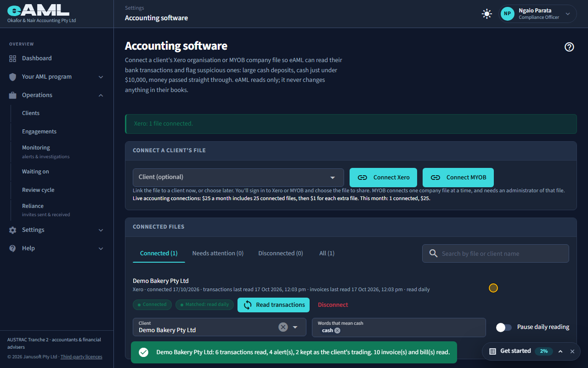This screenshot has width=588, height=368.
Task: Dismiss the Get started widget
Action: point(572,351)
